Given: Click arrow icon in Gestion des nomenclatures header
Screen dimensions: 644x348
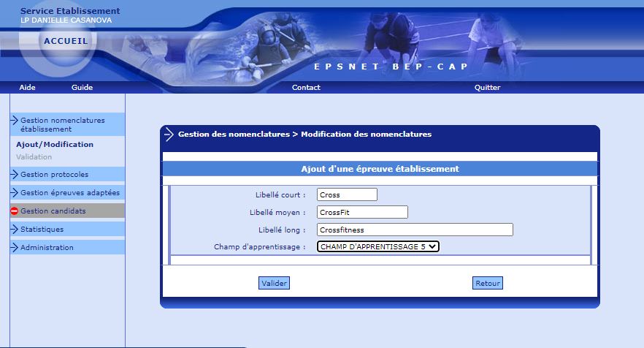Looking at the screenshot, I should (169, 134).
